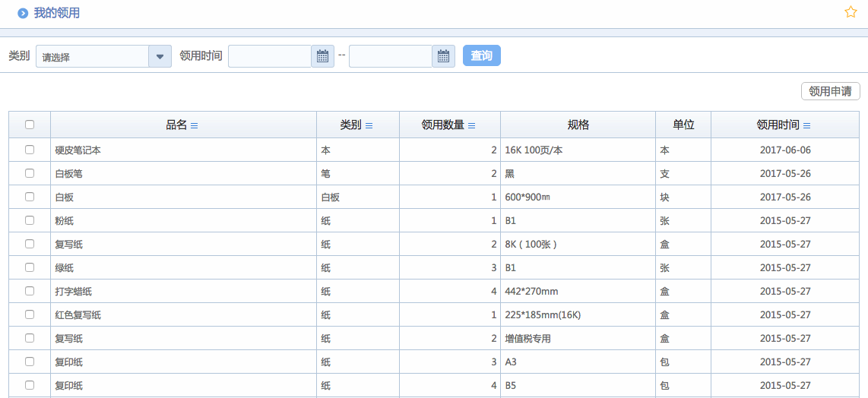Open the start date calendar picker
868x398 pixels.
[322, 56]
